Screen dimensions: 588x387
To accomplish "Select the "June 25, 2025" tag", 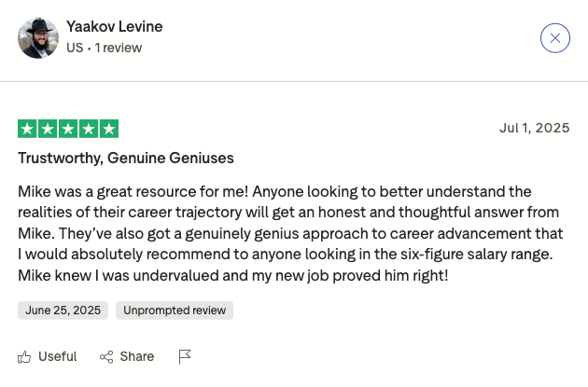I will pyautogui.click(x=63, y=310).
